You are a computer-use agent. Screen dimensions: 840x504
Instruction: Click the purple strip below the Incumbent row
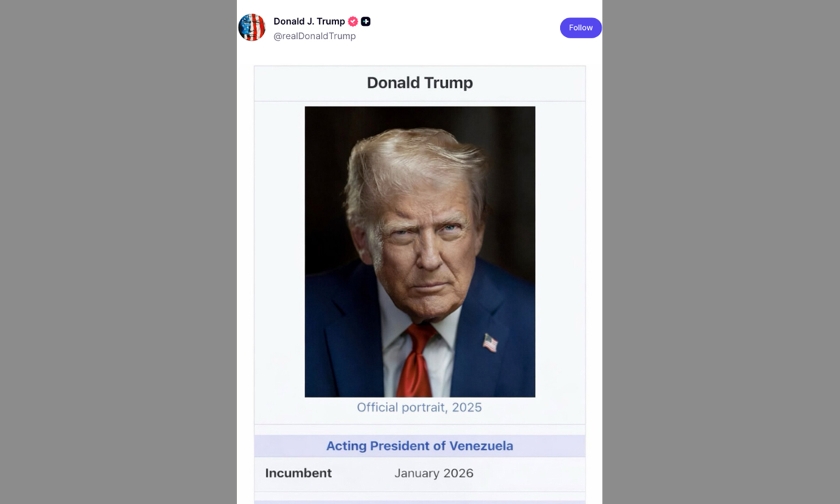(x=420, y=502)
